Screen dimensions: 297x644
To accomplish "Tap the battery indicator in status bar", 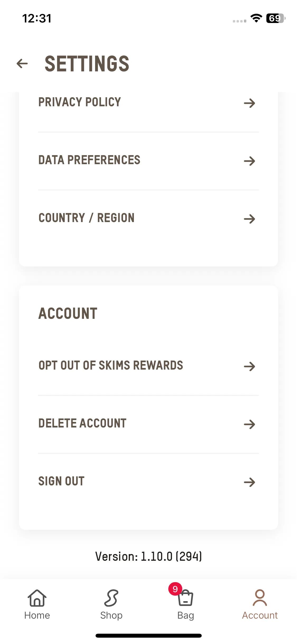I will (276, 18).
